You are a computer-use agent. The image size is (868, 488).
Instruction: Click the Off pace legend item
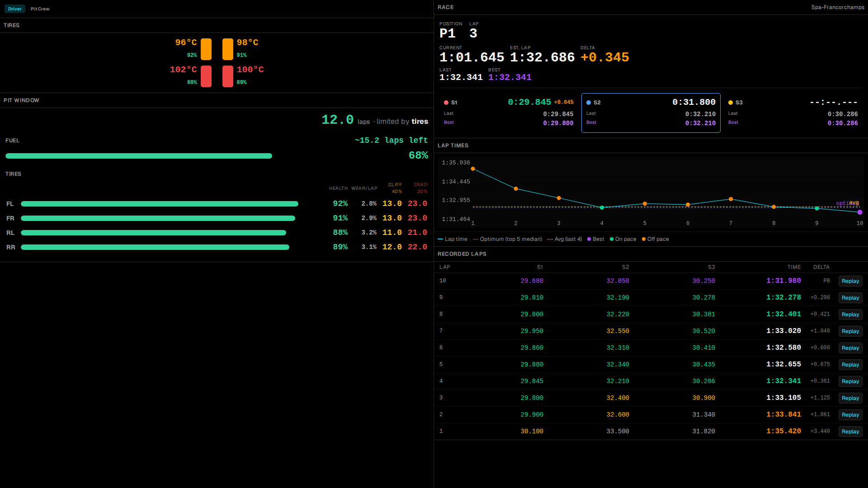coord(655,239)
